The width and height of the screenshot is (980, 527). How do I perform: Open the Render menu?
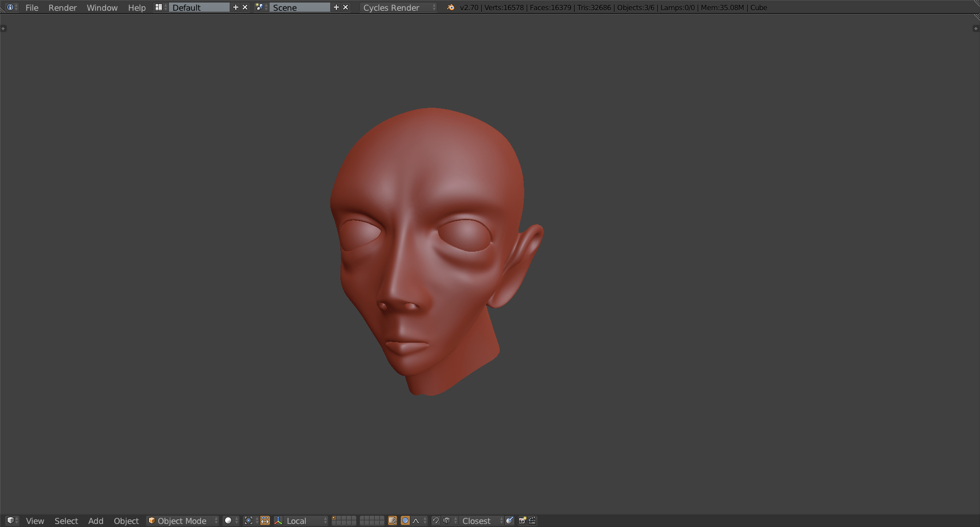(62, 8)
